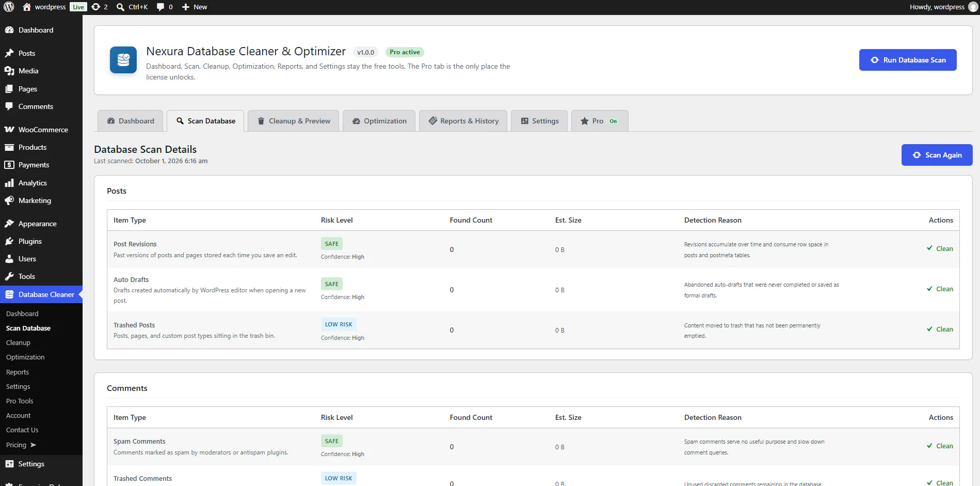Viewport: 980px width, 486px height.
Task: Click the Clean status for Post Revisions
Action: (x=940, y=248)
